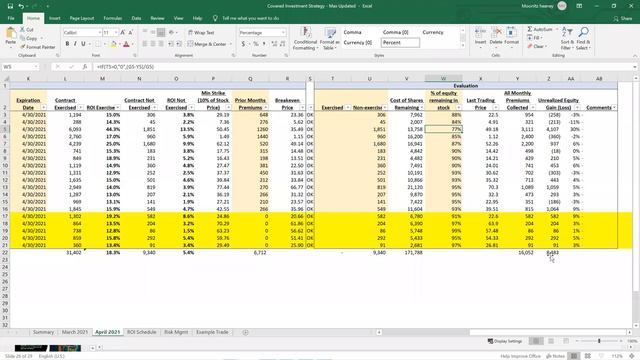Increase font size with larger A icon

click(x=122, y=33)
